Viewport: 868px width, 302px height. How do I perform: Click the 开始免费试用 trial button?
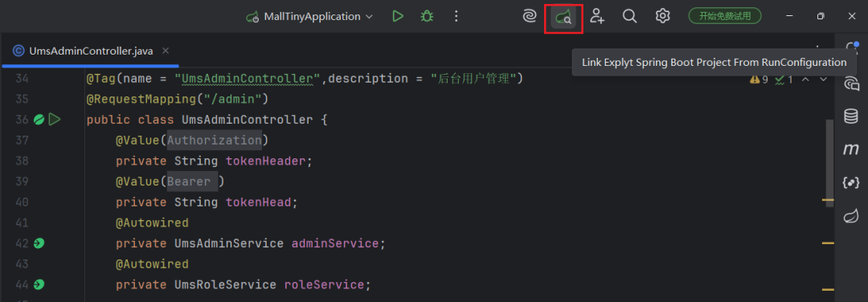(725, 16)
